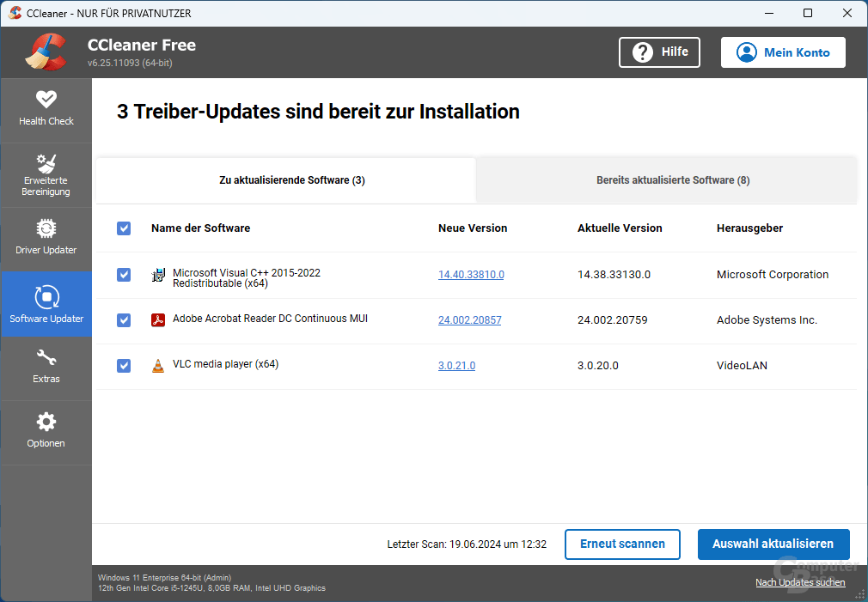The image size is (868, 602).
Task: Open Optionen gear settings
Action: click(46, 433)
